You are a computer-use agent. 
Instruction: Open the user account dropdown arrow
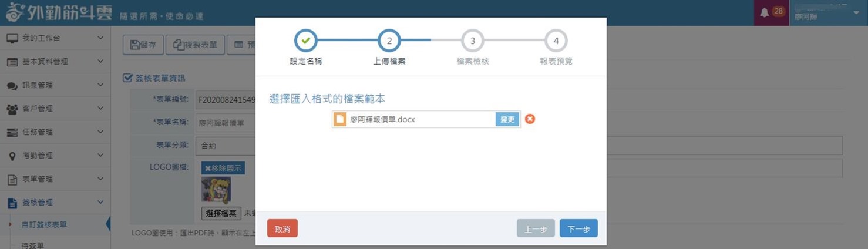pyautogui.click(x=856, y=13)
